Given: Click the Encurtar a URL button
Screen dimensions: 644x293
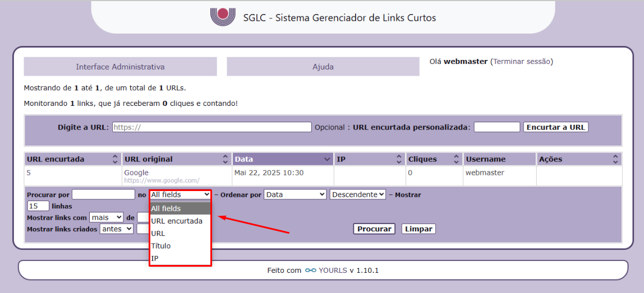Looking at the screenshot, I should (556, 127).
